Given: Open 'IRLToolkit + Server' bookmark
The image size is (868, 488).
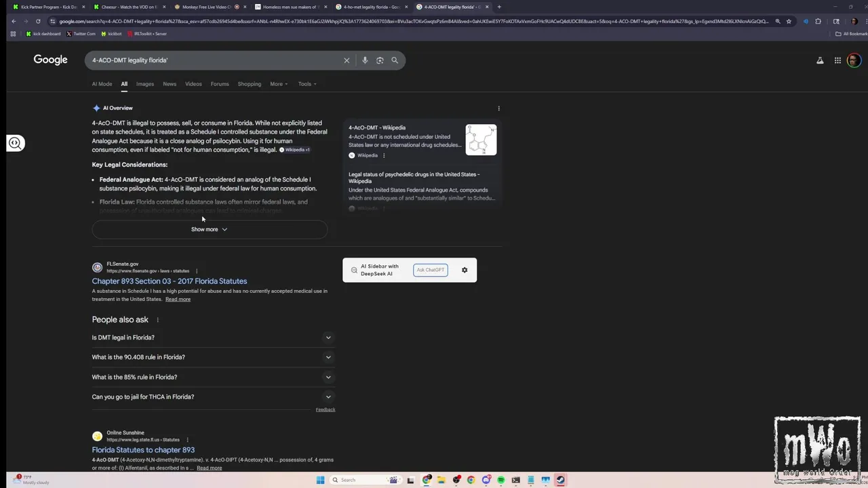Looking at the screenshot, I should (146, 34).
